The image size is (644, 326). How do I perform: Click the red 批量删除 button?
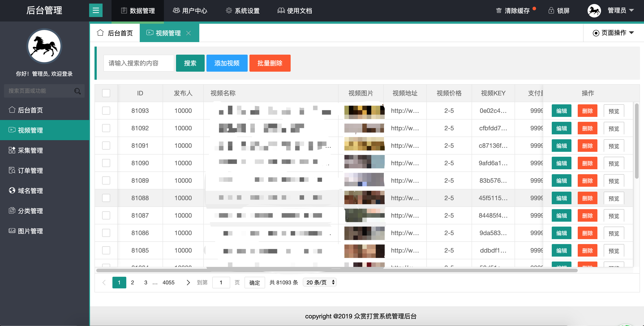click(x=270, y=63)
